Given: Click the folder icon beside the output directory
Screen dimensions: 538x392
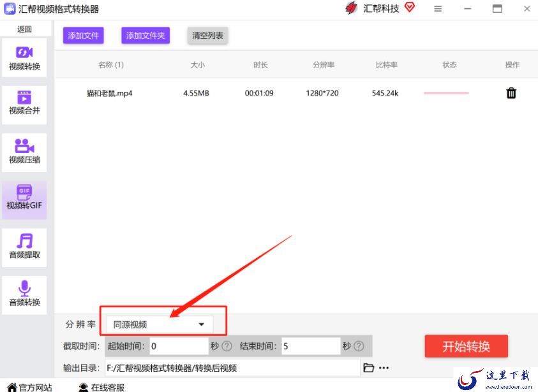Looking at the screenshot, I should (x=368, y=368).
